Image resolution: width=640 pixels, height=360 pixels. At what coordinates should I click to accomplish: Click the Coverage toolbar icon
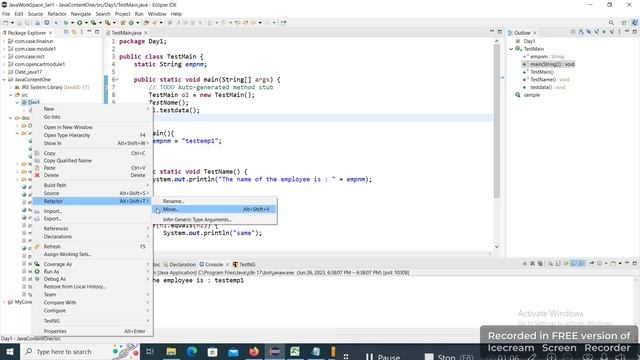click(93, 23)
